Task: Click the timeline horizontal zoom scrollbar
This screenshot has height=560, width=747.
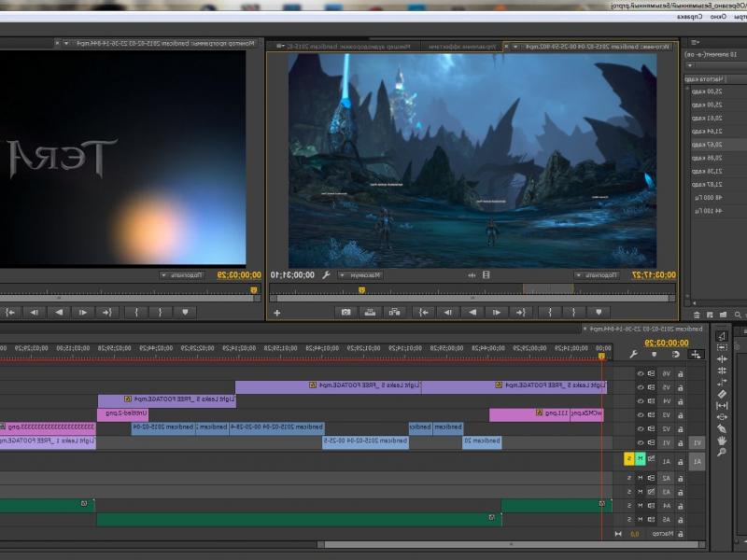Action: coord(511,544)
